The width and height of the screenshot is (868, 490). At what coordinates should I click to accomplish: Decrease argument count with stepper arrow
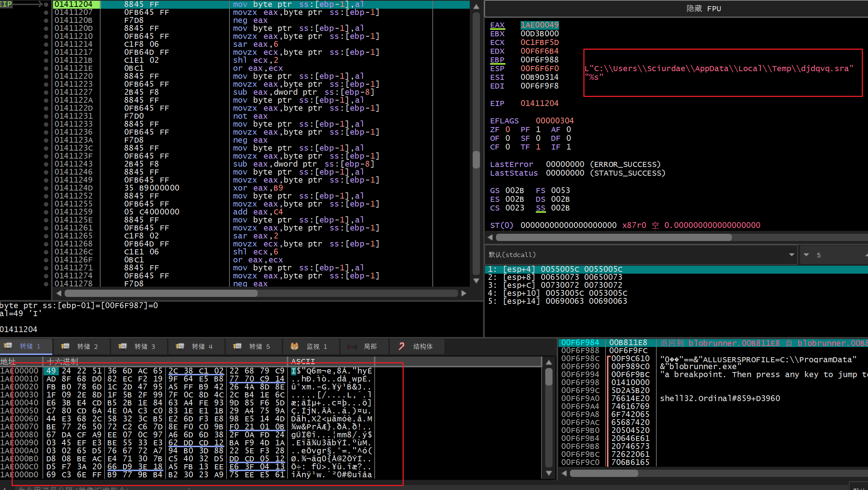[x=806, y=255]
